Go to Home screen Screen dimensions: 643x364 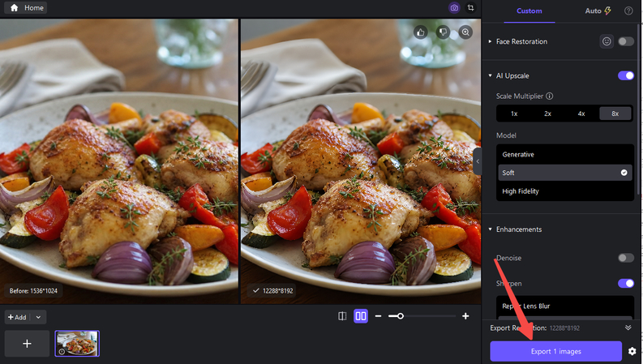(x=26, y=8)
